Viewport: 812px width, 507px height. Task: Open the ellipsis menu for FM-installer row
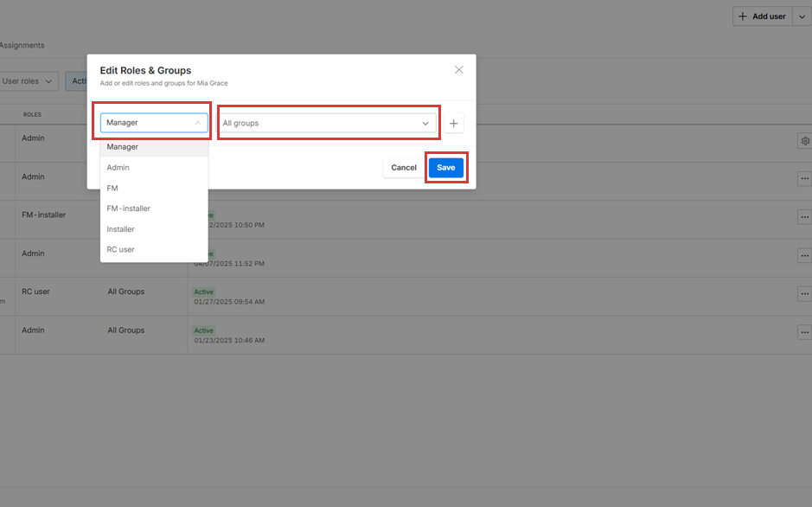[x=804, y=217]
